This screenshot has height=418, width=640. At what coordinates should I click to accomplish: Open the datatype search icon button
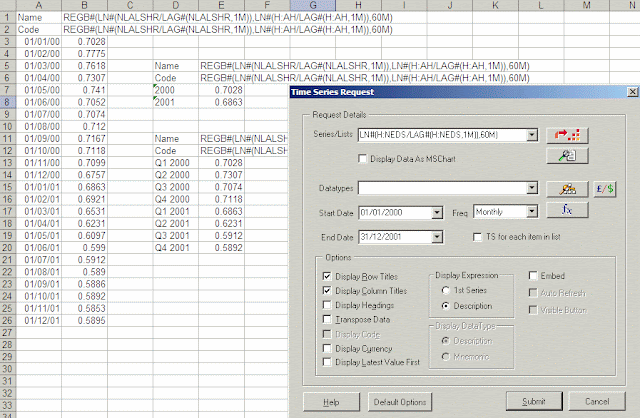point(567,189)
